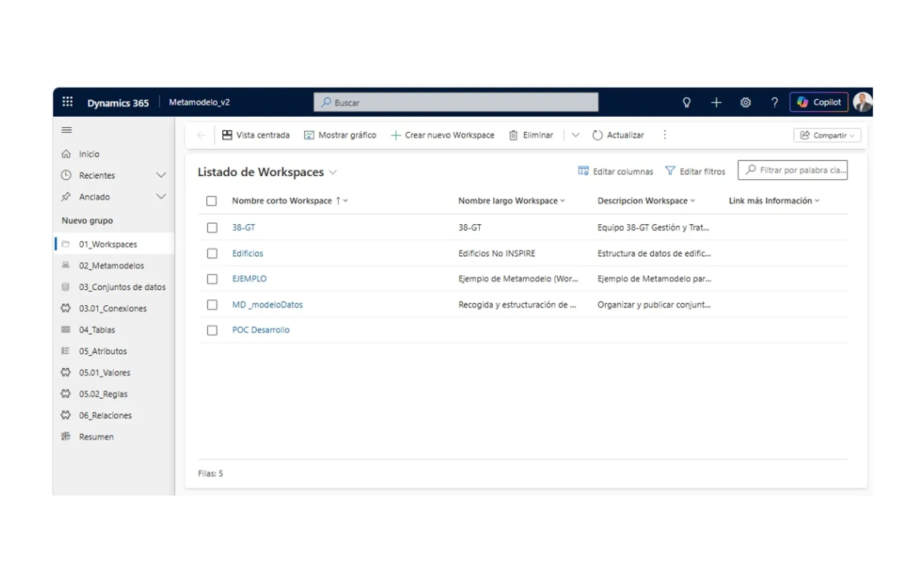Viewport: 924px width, 578px height.
Task: Open the Nombre largo Workspace column dropdown
Action: (562, 201)
